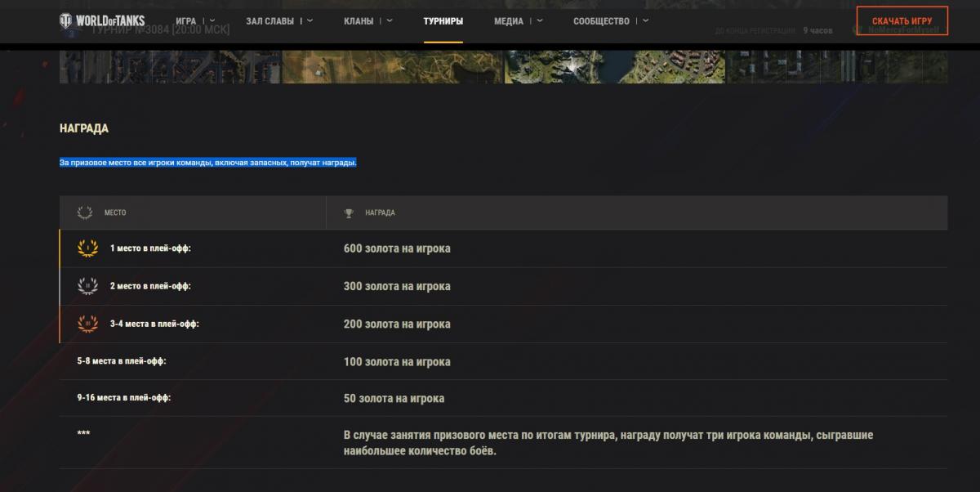Click the '50 золота на игрока' reward
The width and height of the screenshot is (980, 492).
coord(394,399)
